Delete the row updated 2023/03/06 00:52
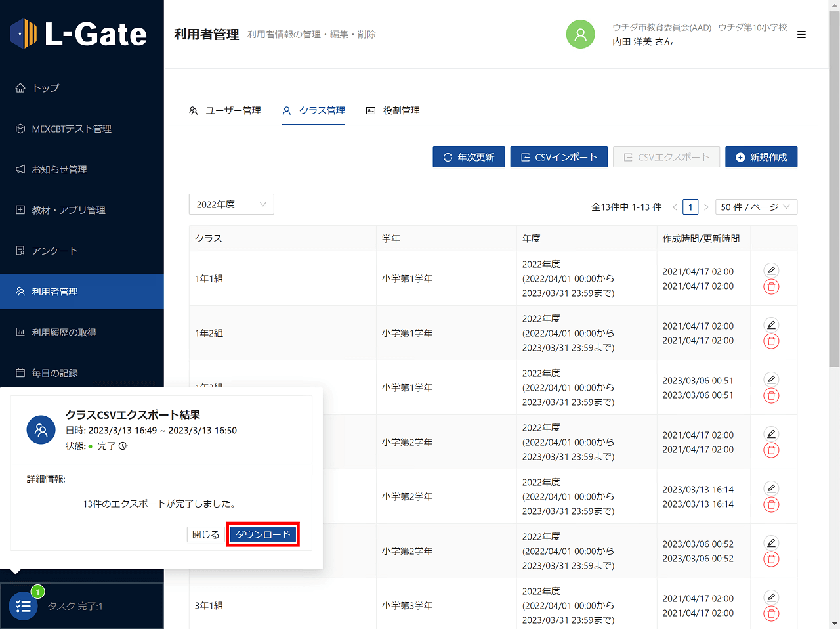The image size is (840, 629). (x=772, y=559)
